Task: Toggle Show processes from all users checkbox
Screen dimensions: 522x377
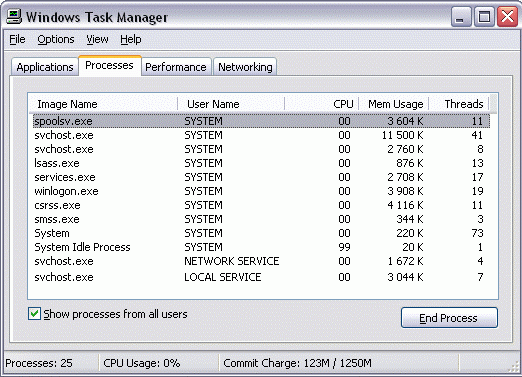Action: coord(34,314)
